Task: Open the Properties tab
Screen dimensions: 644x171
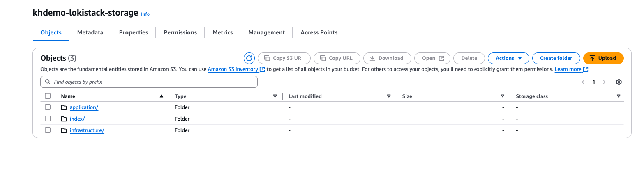Action: click(x=134, y=32)
